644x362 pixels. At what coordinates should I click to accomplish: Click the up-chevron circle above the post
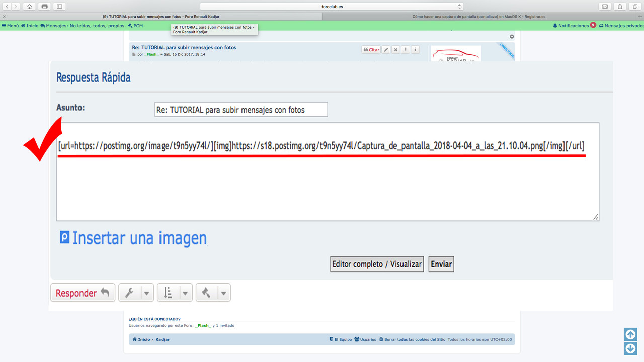(x=512, y=37)
